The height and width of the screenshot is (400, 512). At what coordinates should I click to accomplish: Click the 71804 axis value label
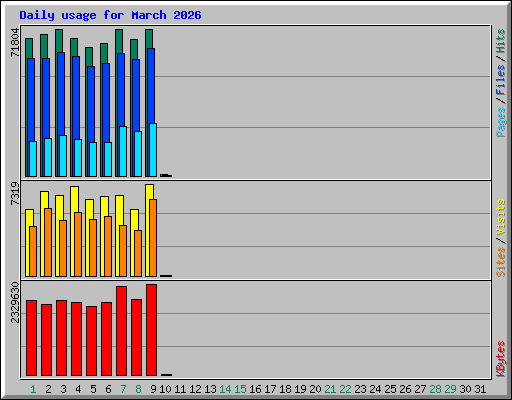(x=15, y=43)
